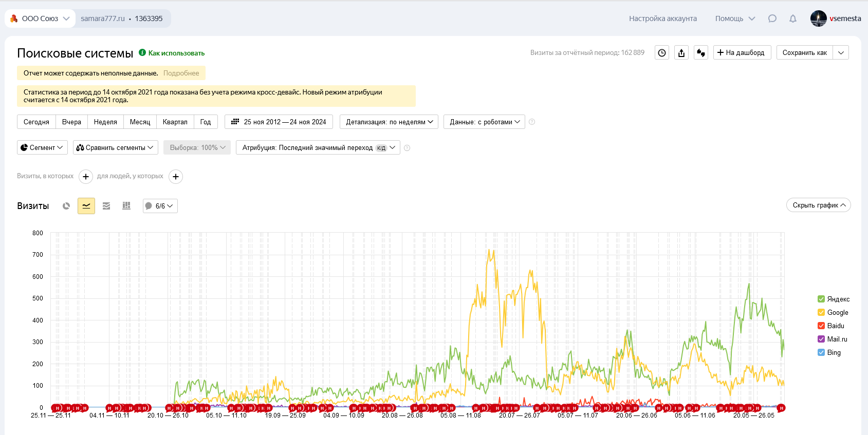
Task: Add condition plus after Визиты, в которых
Action: click(86, 177)
